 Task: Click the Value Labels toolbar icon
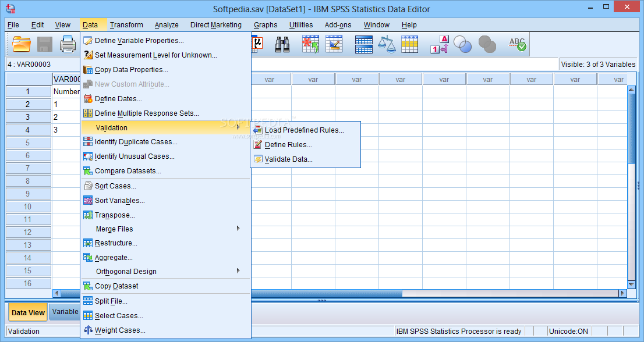440,44
